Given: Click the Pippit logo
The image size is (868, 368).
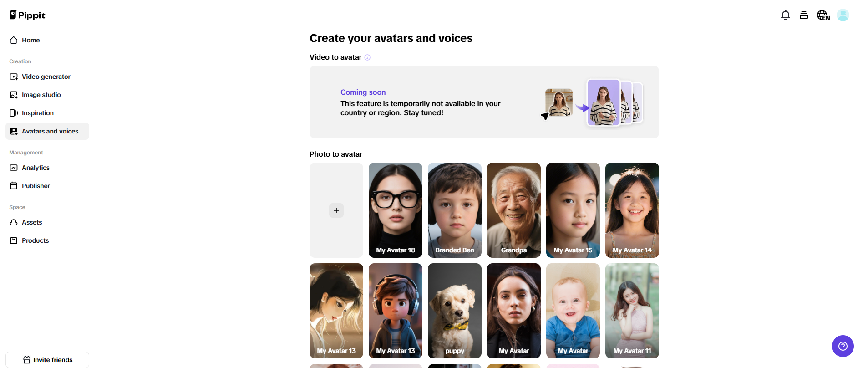Looking at the screenshot, I should 27,15.
